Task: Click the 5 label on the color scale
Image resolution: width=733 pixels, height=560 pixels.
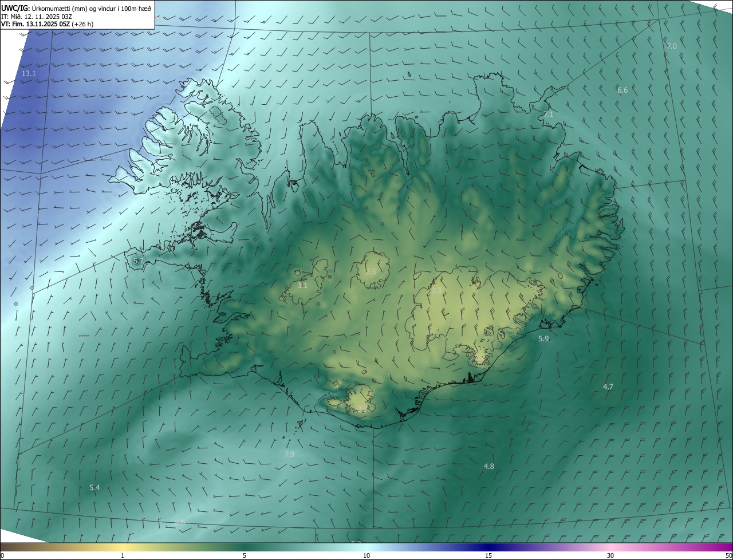Action: 245,555
